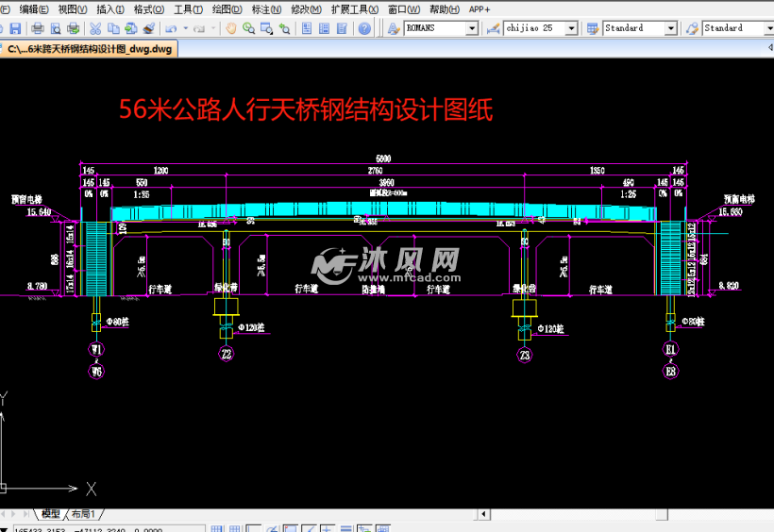Click the 2760 span dimension text
Image resolution: width=774 pixels, height=532 pixels.
375,171
